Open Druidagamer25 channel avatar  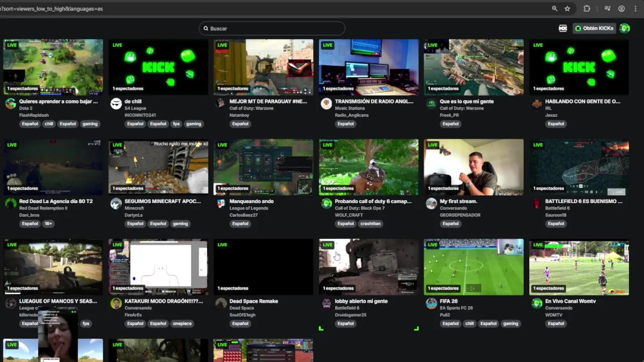pos(327,303)
